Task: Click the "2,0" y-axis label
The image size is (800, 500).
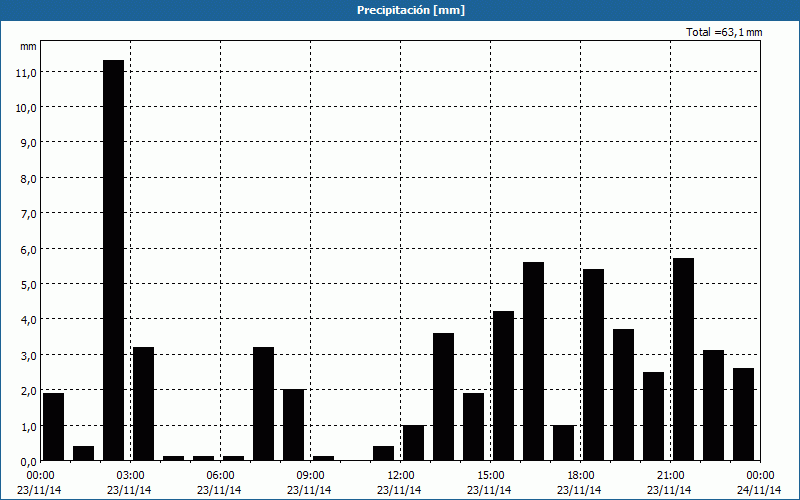Action: pyautogui.click(x=29, y=390)
